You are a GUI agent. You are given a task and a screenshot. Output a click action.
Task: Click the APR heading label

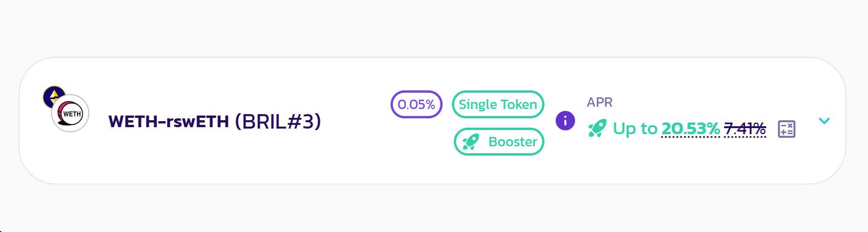point(600,102)
